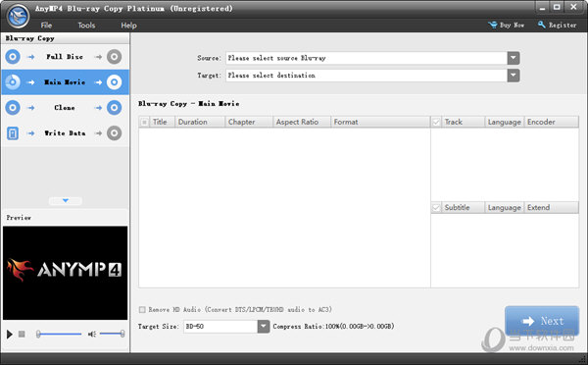The width and height of the screenshot is (588, 365).
Task: Click the Encoder column header
Action: click(551, 122)
